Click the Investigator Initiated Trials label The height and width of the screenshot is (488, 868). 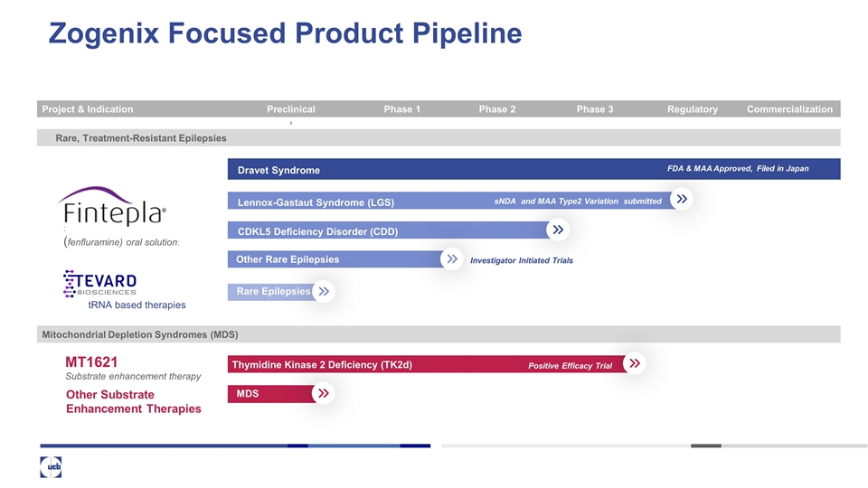(522, 260)
